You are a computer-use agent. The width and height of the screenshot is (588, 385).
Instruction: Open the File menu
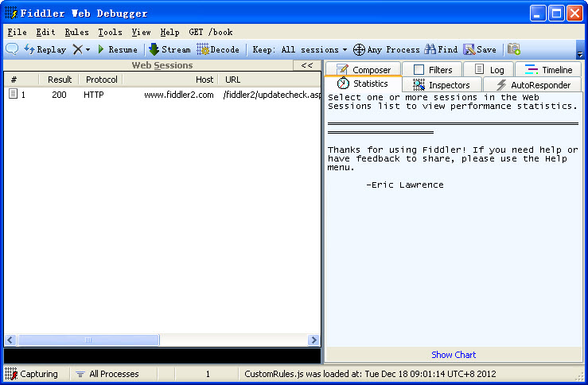click(x=18, y=33)
